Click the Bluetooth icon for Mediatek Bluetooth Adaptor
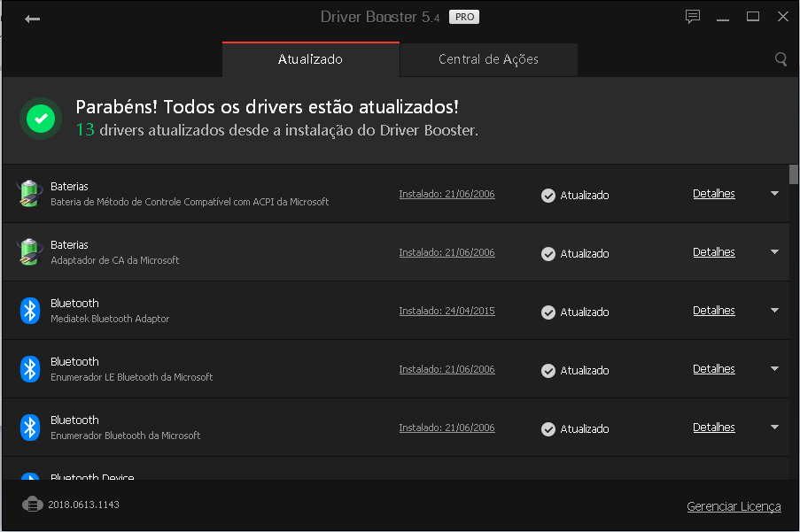This screenshot has height=532, width=800. coord(30,311)
